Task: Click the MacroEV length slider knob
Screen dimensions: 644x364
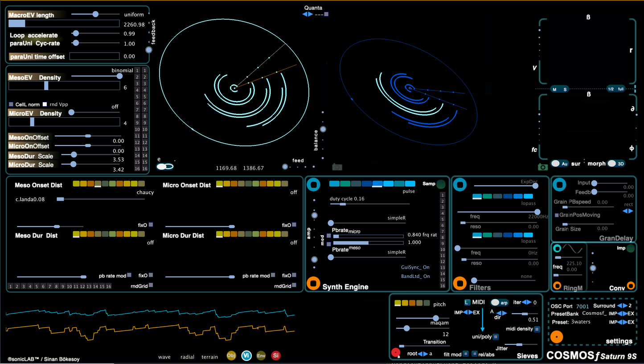Action: click(x=95, y=14)
